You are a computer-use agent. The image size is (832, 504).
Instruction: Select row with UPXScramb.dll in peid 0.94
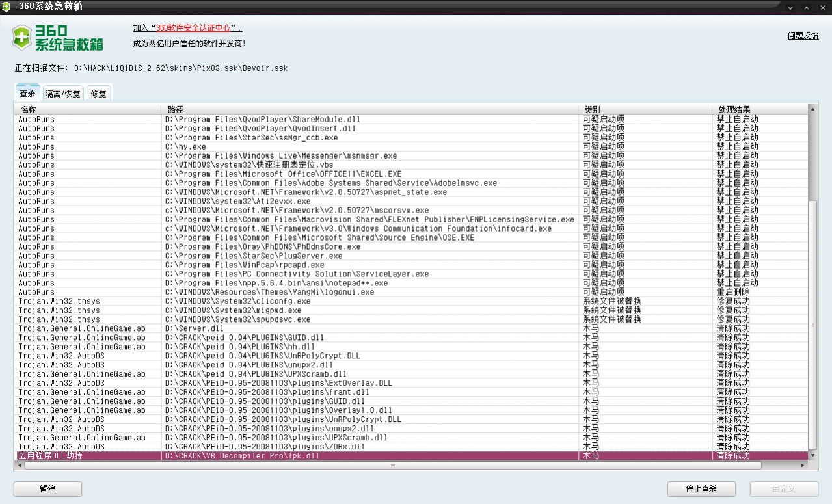[412, 375]
